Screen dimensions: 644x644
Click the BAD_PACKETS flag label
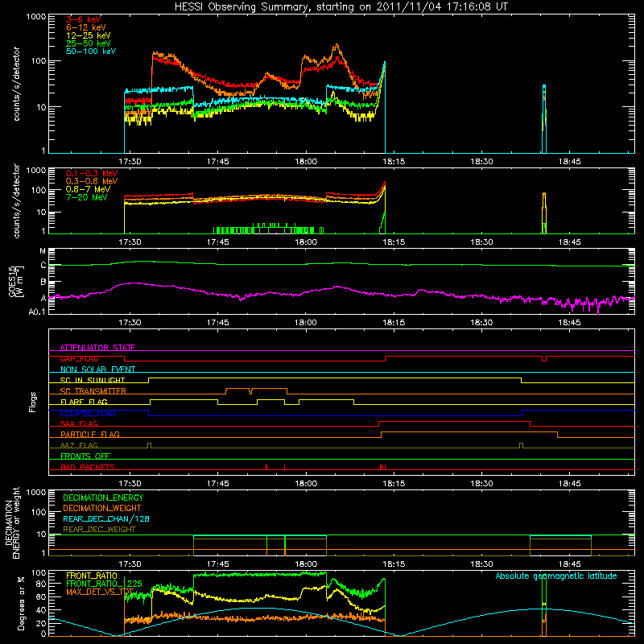click(x=88, y=467)
